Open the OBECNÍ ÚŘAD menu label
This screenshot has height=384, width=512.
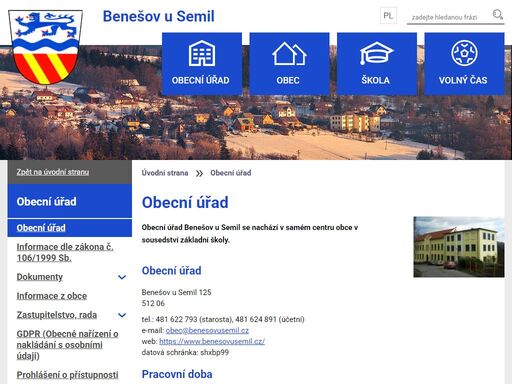coord(201,80)
